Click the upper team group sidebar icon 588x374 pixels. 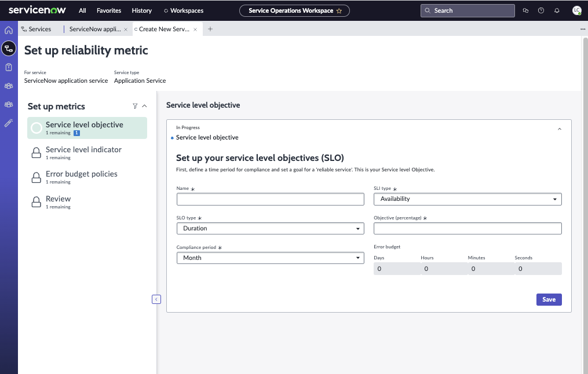coord(9,86)
